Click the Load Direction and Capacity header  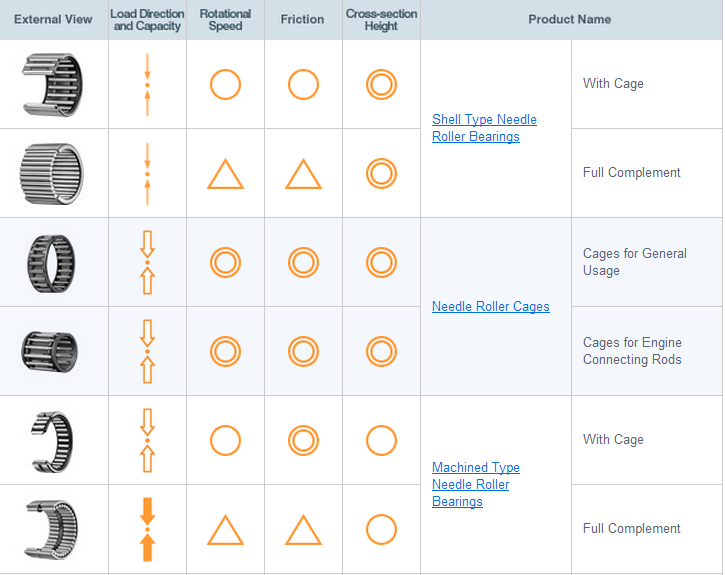tap(148, 20)
